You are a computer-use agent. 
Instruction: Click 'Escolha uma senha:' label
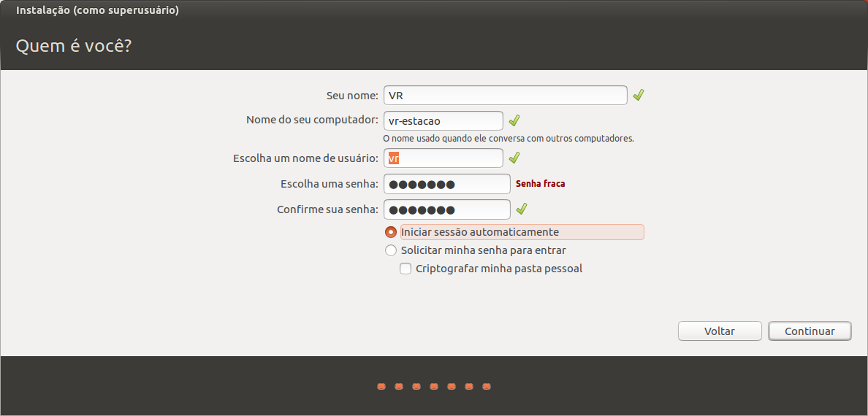(x=330, y=184)
